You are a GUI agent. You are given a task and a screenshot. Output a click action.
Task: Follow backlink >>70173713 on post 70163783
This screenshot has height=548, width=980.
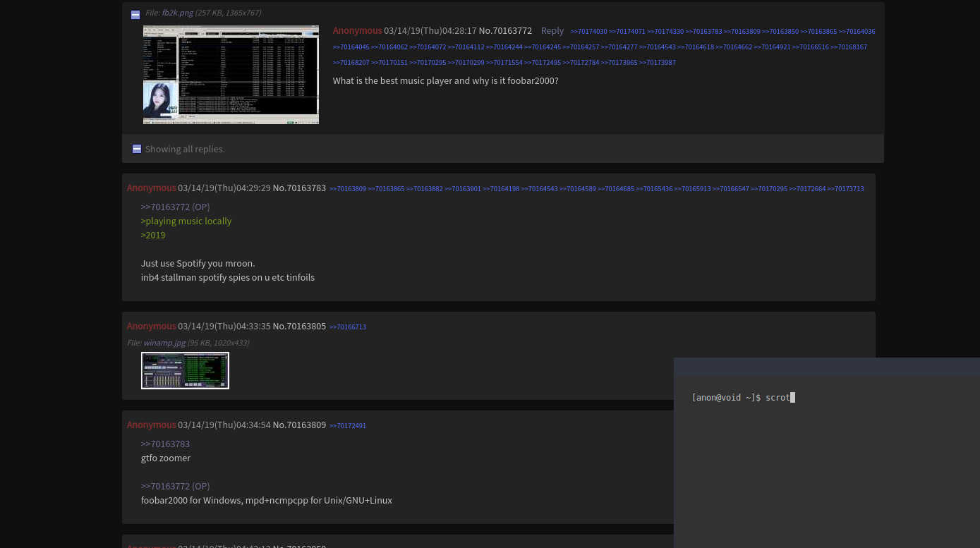(847, 188)
